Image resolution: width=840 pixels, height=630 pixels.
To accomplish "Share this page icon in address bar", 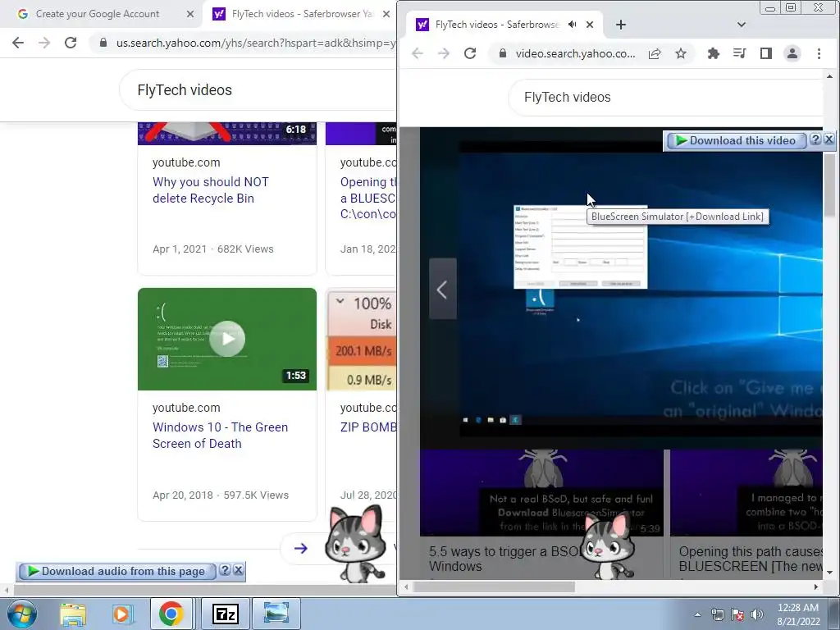I will tap(655, 53).
